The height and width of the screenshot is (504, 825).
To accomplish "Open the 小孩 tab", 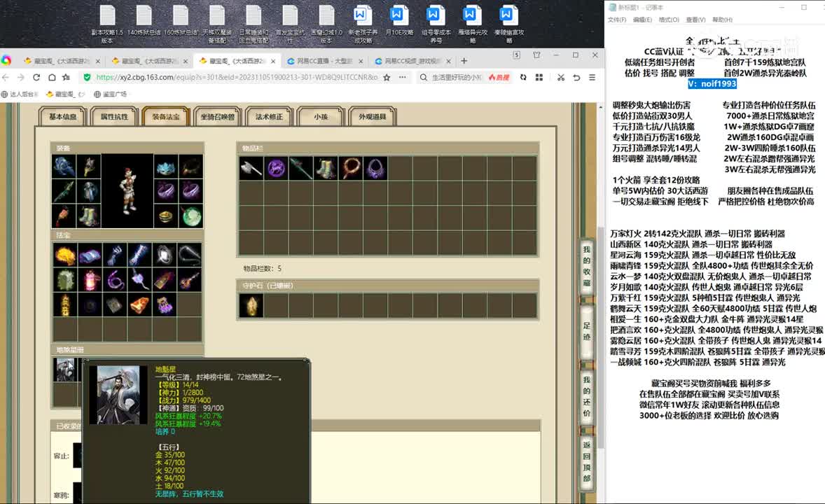I will pos(321,117).
